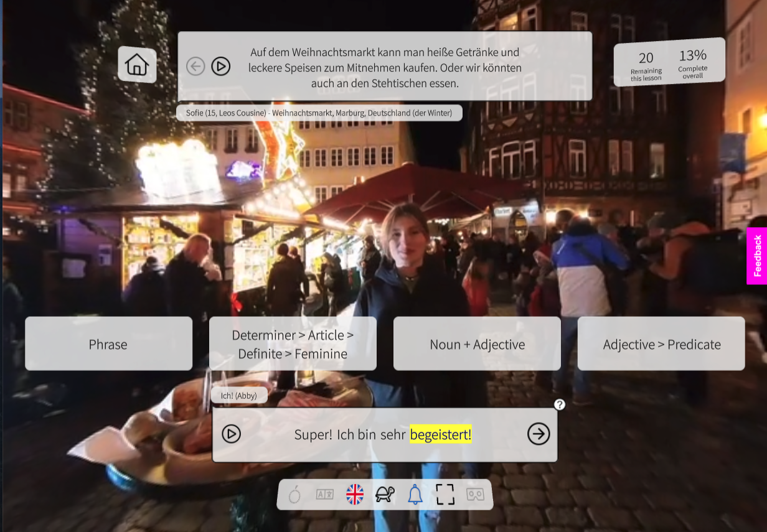Click Sofie's German dialogue text
Screen dimensions: 767x532
(x=385, y=67)
